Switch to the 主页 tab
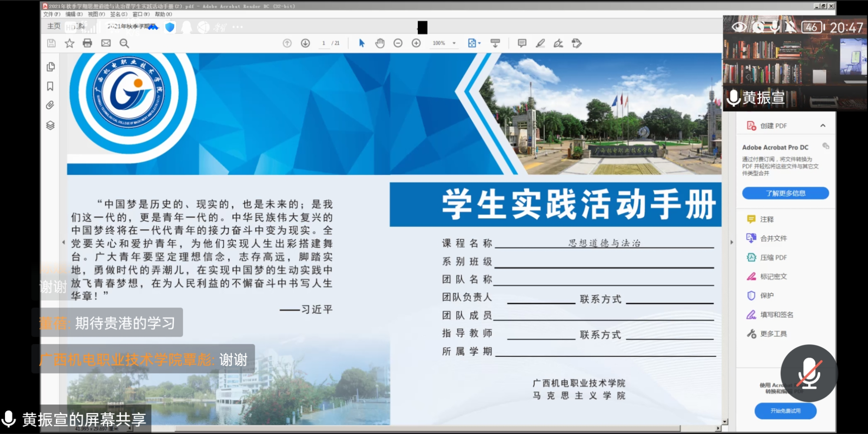Viewport: 868px width, 434px height. point(53,26)
